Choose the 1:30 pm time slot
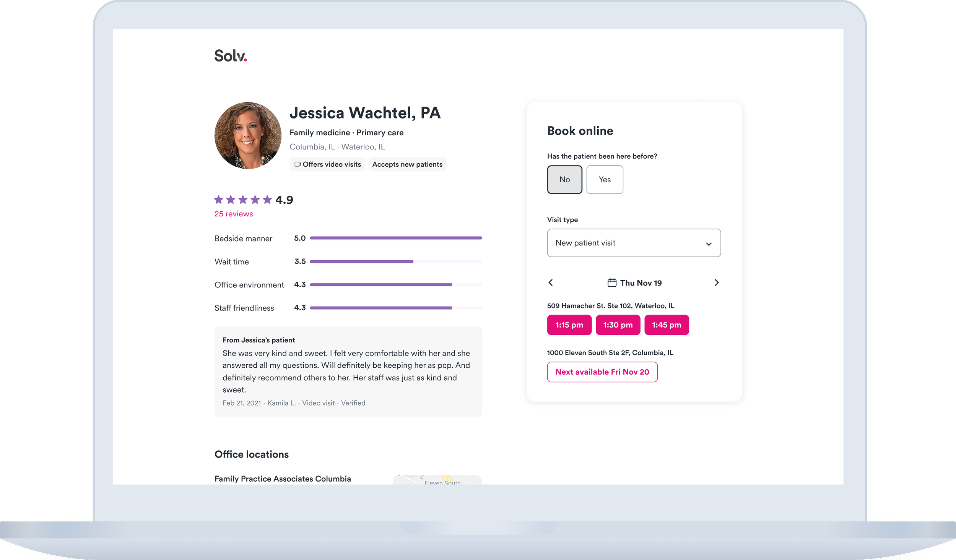 (x=618, y=325)
